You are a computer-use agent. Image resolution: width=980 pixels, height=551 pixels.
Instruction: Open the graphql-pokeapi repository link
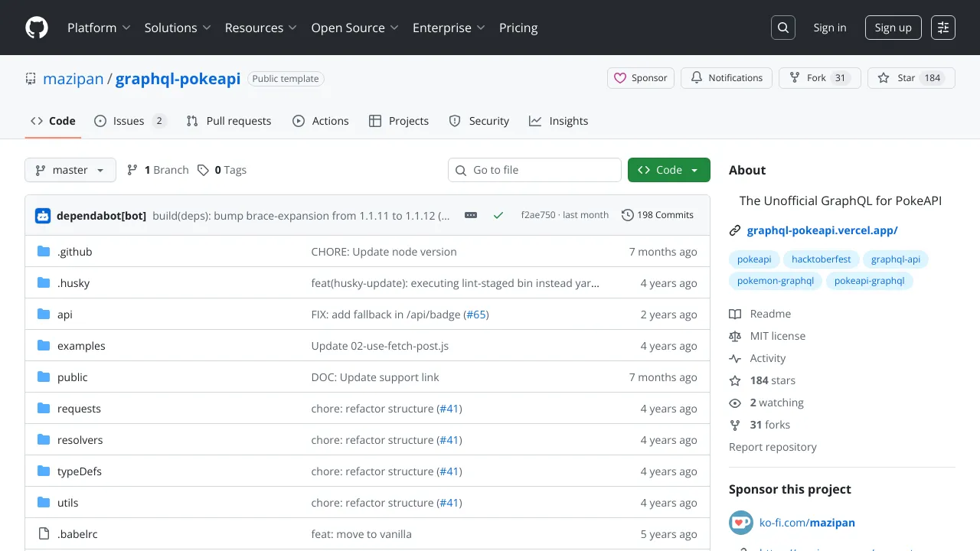(x=178, y=79)
